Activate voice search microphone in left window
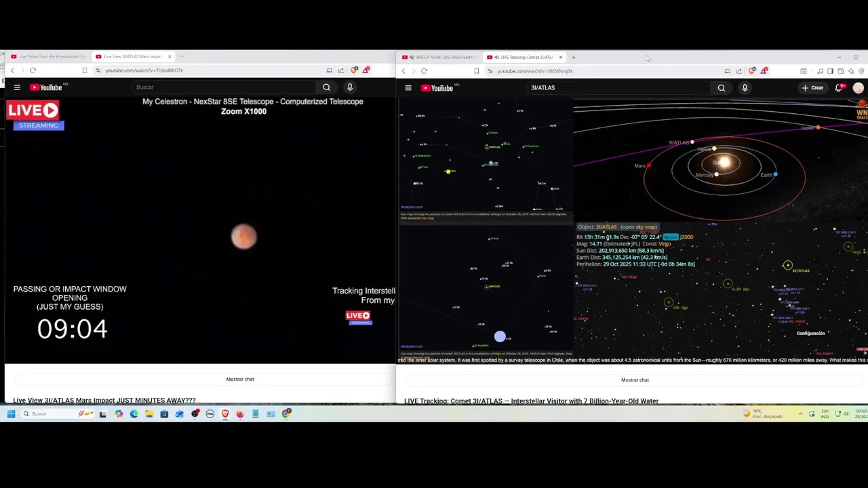 point(350,87)
